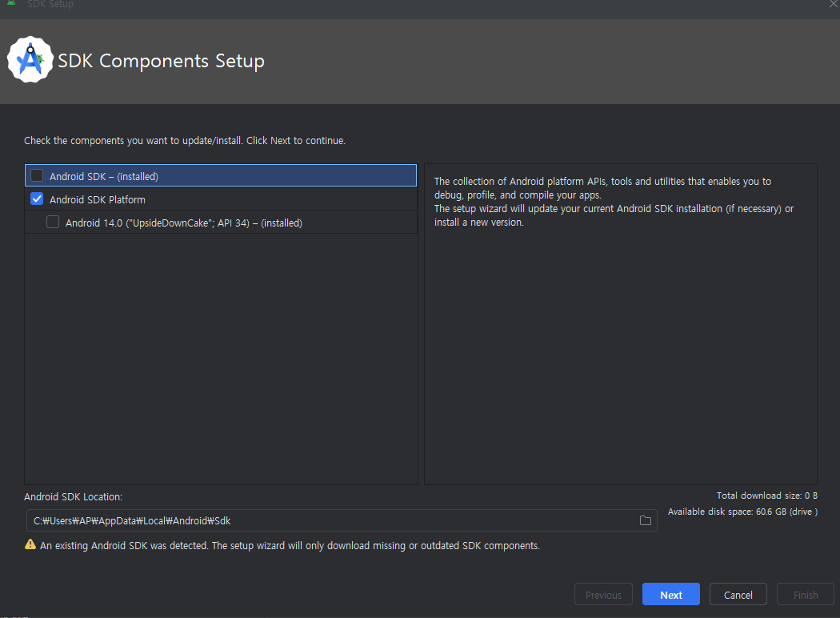The image size is (840, 618).
Task: Click the 'existing Android SDK was detected' warning text
Action: 290,546
